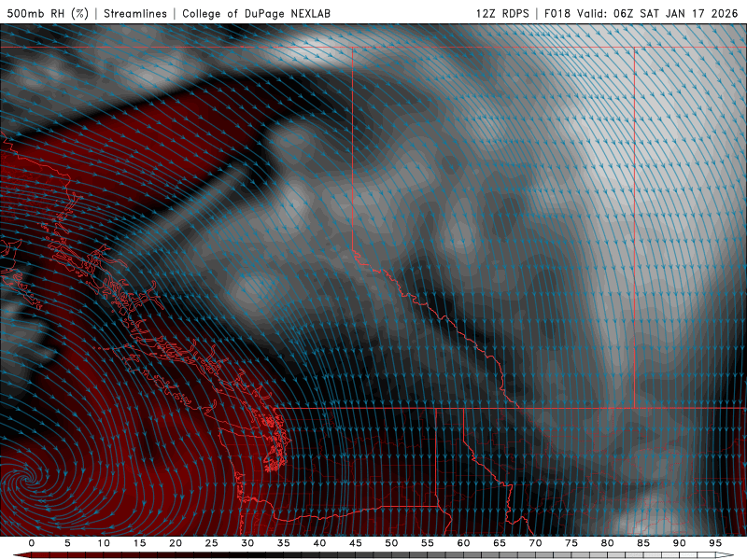
Task: Click the colorbar label "85"
Action: tap(643, 543)
